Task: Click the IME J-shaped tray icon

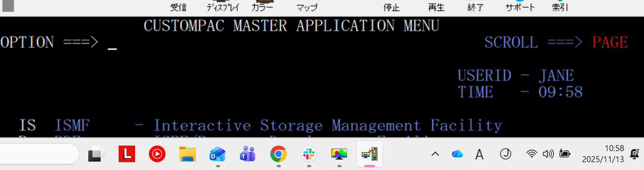Action: 506,154
